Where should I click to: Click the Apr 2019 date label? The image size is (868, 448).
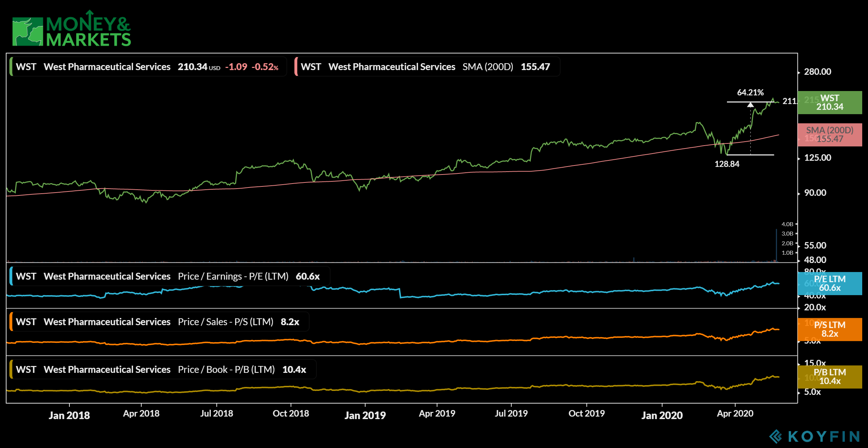coord(437,414)
